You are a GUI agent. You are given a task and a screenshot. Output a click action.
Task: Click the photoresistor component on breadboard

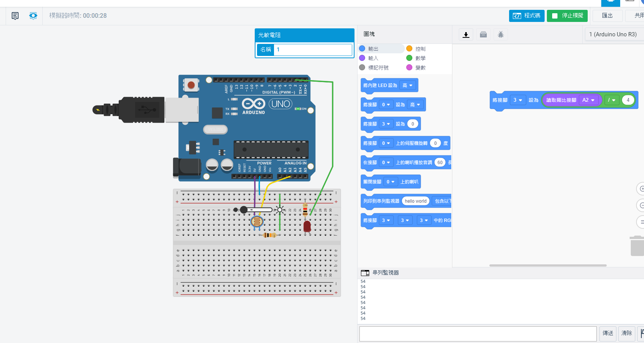(x=257, y=221)
